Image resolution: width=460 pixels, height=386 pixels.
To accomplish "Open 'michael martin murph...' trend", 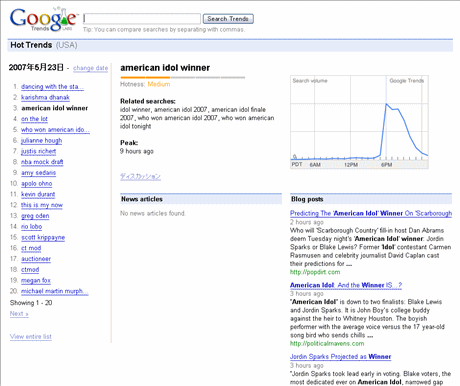I will point(55,291).
